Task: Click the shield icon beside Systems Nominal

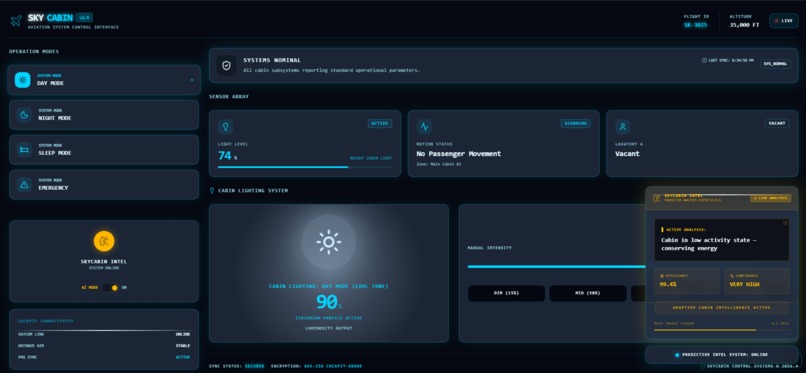Action: point(226,66)
